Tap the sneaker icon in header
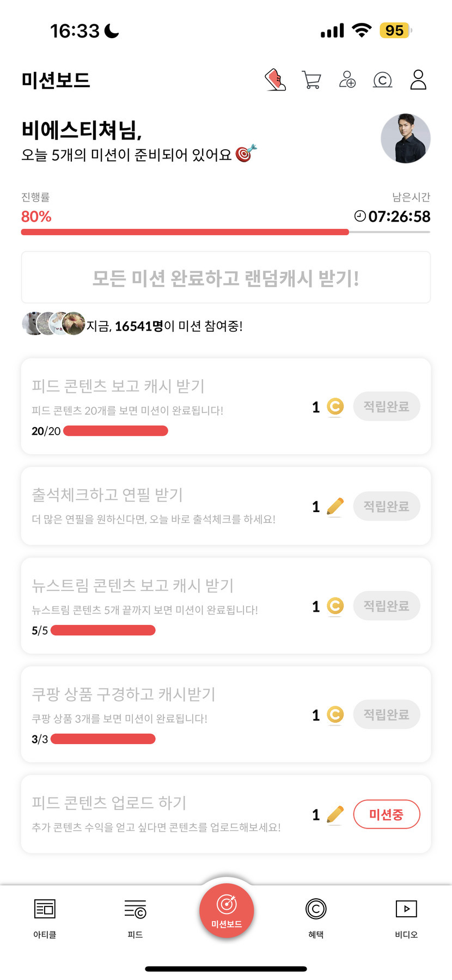Image resolution: width=452 pixels, height=980 pixels. click(x=276, y=80)
